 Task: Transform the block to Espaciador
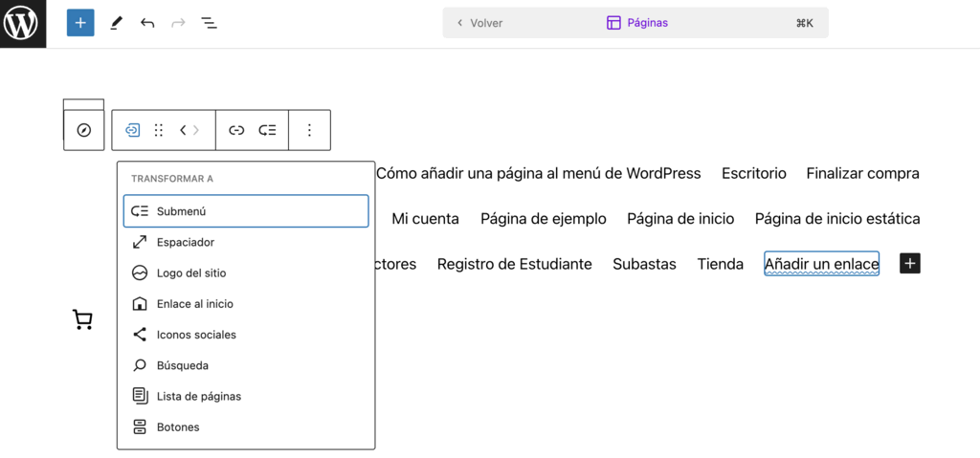[x=186, y=242]
